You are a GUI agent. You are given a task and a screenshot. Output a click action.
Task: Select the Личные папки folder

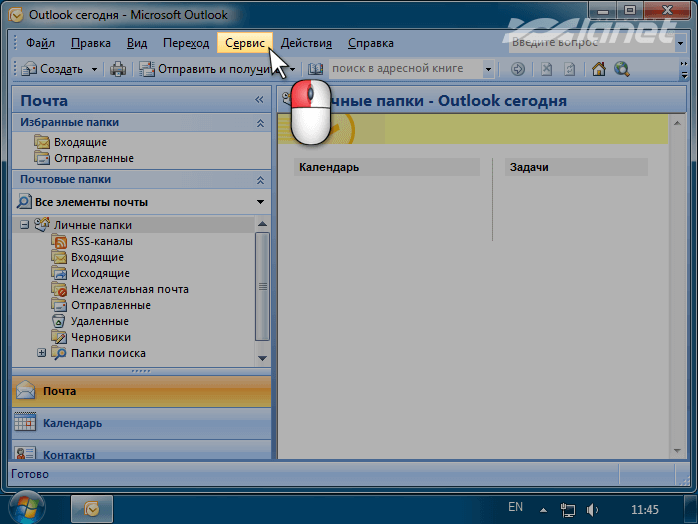click(x=93, y=225)
